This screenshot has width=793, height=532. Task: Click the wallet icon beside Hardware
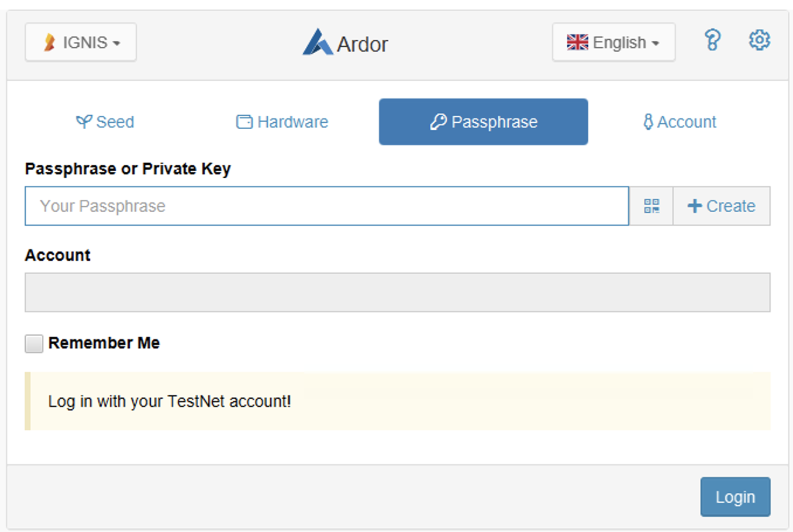(x=244, y=122)
